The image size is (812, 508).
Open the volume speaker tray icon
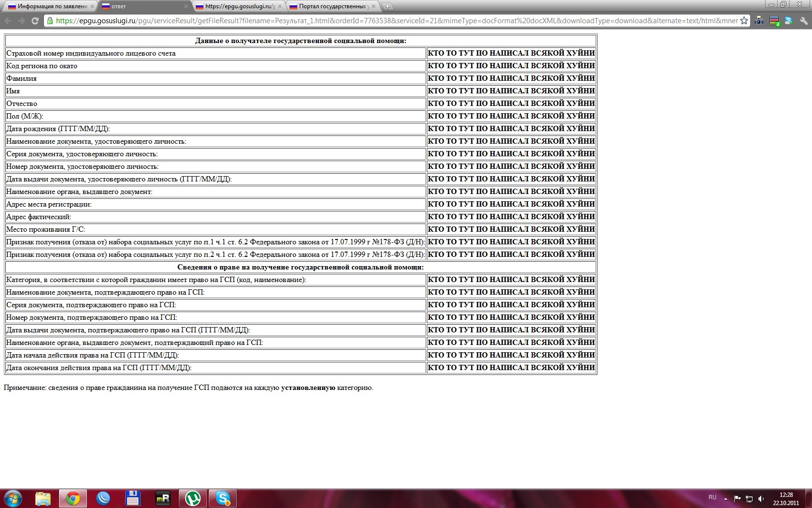(x=761, y=498)
